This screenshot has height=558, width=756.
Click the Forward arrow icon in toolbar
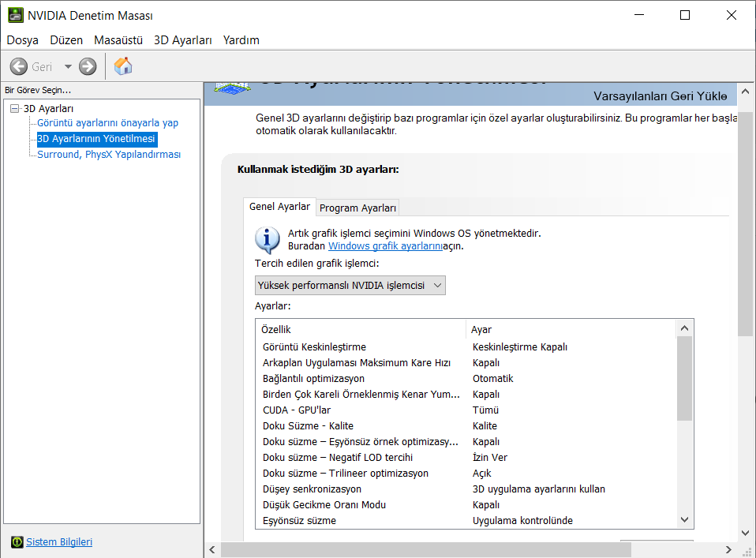(88, 66)
